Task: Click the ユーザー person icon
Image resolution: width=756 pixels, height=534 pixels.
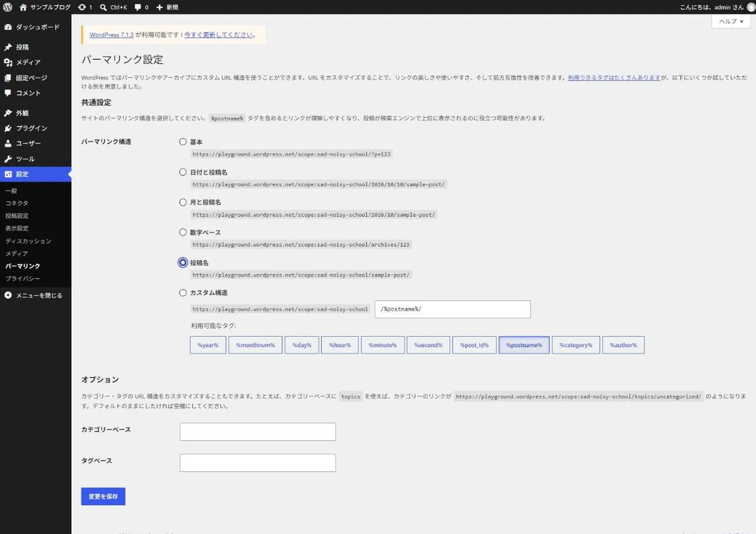Action: (8, 144)
